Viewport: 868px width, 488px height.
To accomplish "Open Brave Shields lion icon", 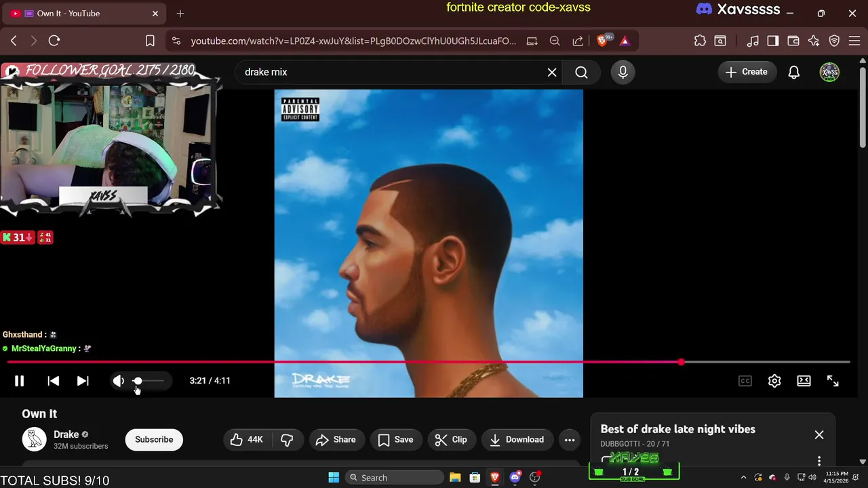I will pyautogui.click(x=603, y=41).
